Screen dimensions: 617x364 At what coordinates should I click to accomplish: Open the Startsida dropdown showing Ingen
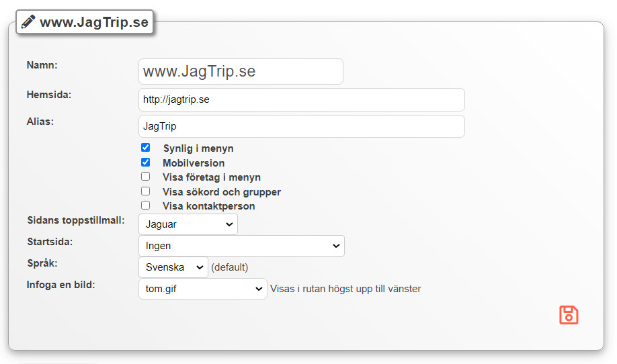[x=241, y=246]
